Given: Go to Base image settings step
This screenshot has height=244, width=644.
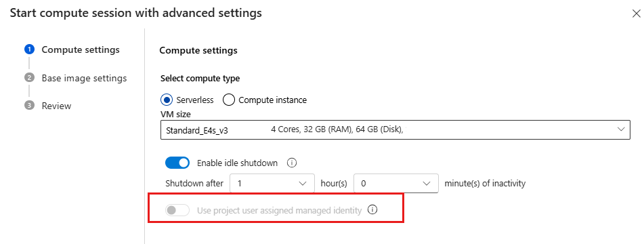Looking at the screenshot, I should 84,78.
